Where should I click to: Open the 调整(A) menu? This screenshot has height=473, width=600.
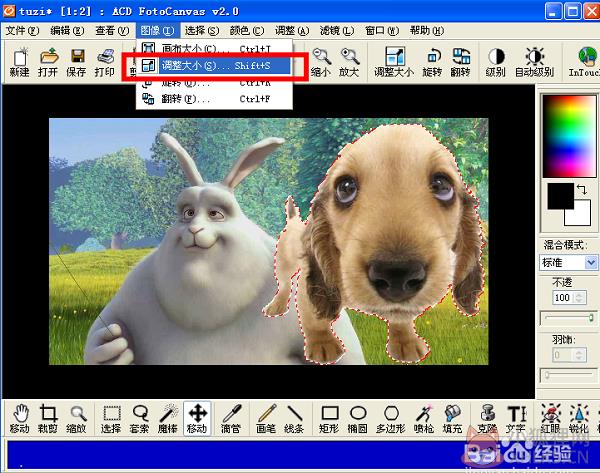tap(292, 31)
